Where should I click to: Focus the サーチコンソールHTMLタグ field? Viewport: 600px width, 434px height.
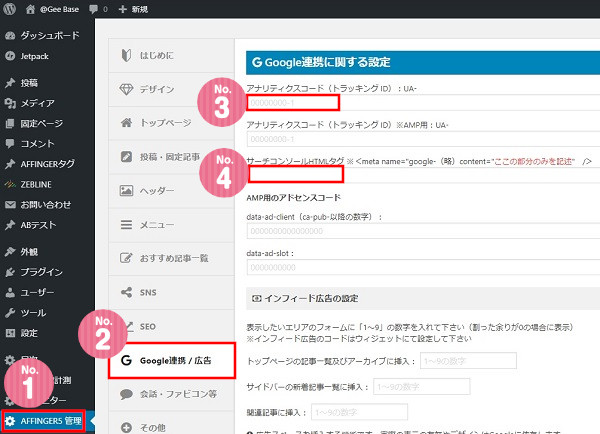pyautogui.click(x=423, y=175)
